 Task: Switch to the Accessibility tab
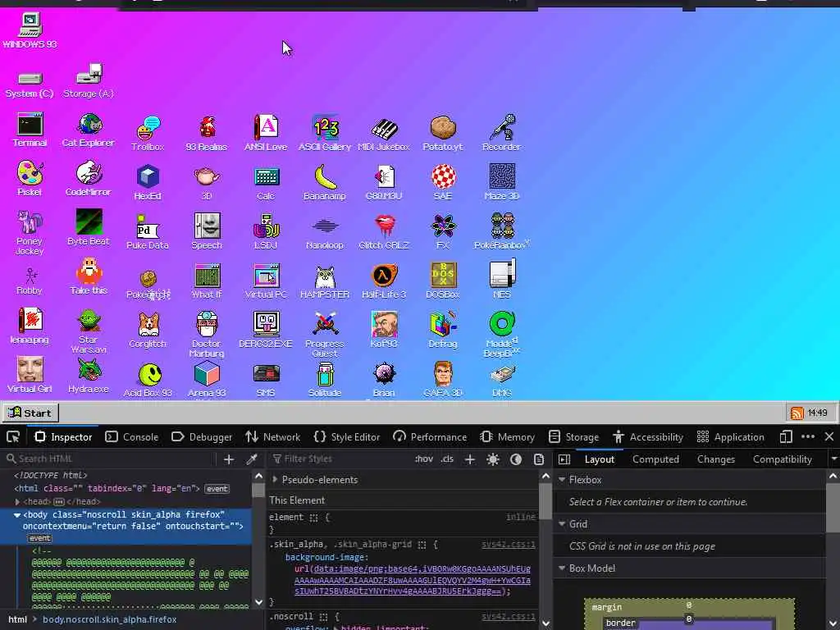tap(648, 437)
